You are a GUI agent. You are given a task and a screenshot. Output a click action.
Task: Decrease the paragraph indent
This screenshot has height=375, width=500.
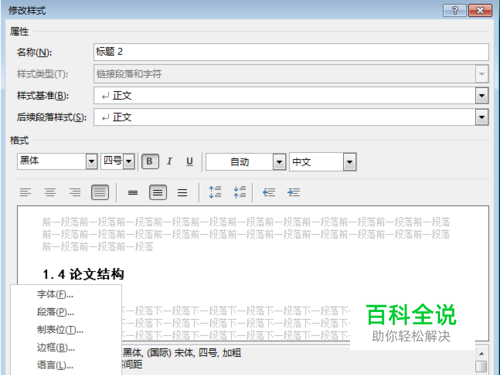[269, 192]
